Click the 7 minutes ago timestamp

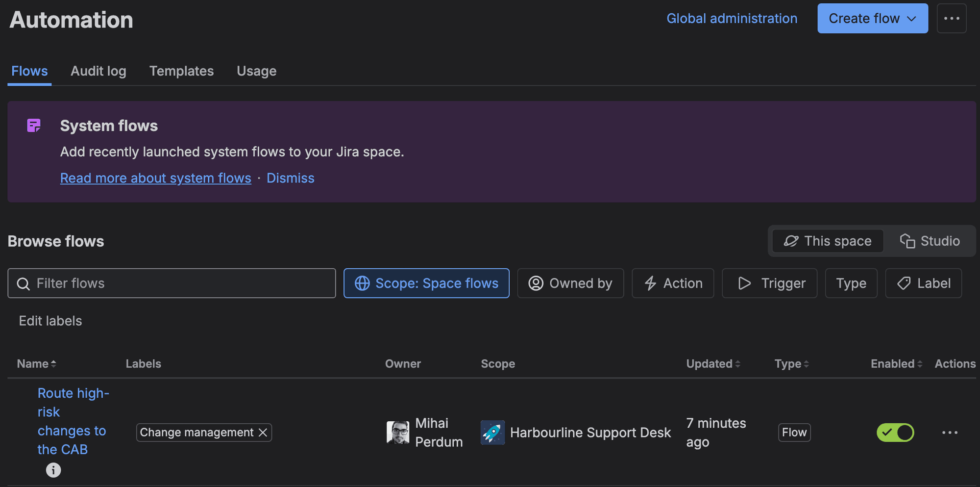tap(716, 433)
